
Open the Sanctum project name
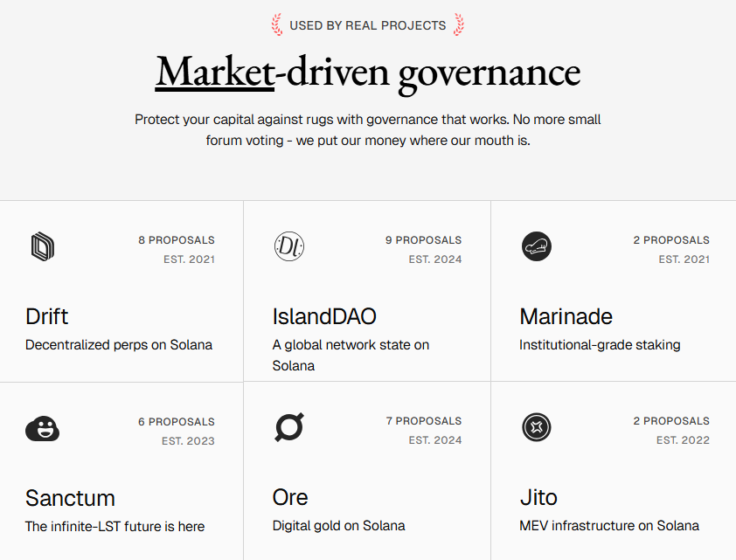click(71, 498)
